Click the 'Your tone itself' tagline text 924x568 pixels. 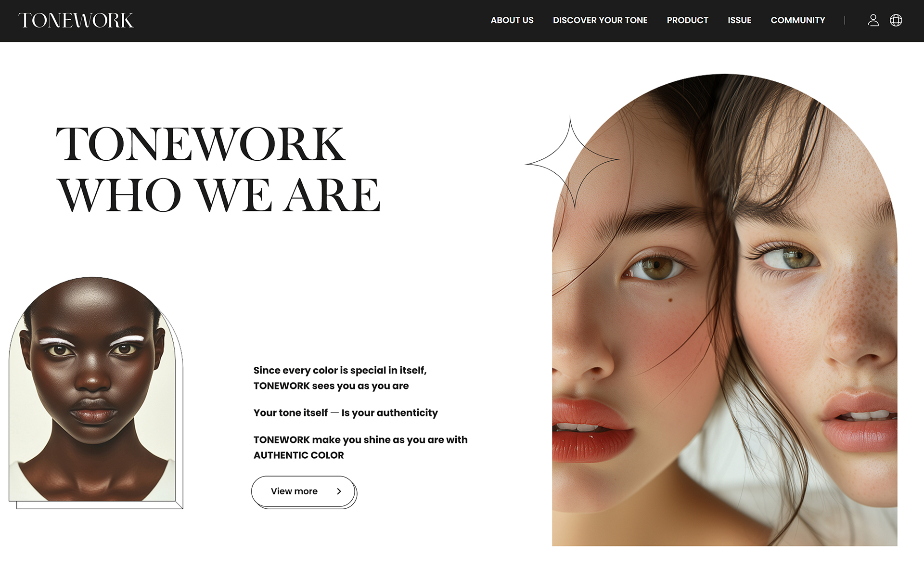tap(346, 413)
